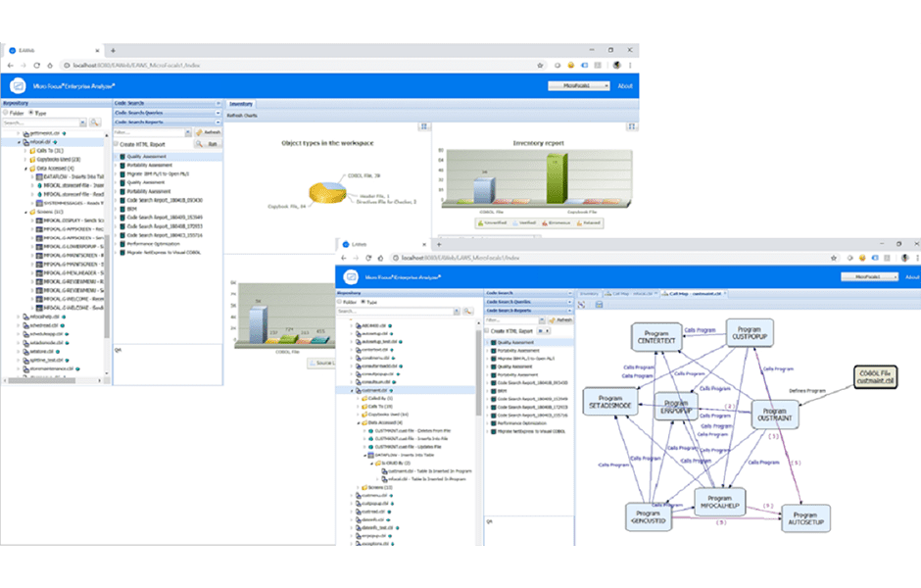Click the Run magnifier icon beside Create HTML Report
The image size is (921, 588).
click(200, 144)
